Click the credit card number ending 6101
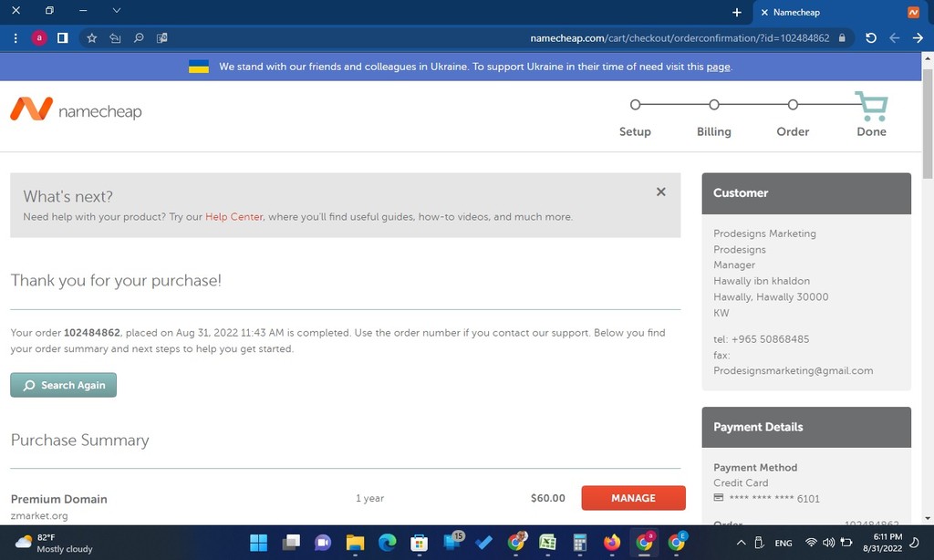 click(x=773, y=499)
